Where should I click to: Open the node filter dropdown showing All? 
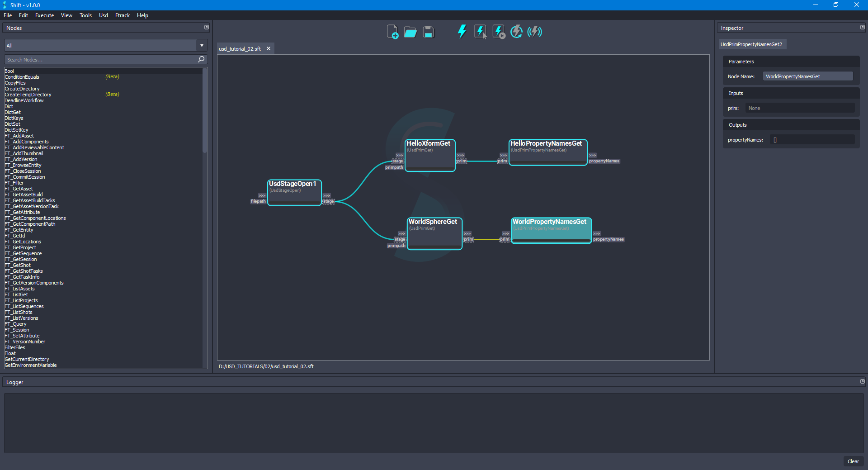pos(201,45)
